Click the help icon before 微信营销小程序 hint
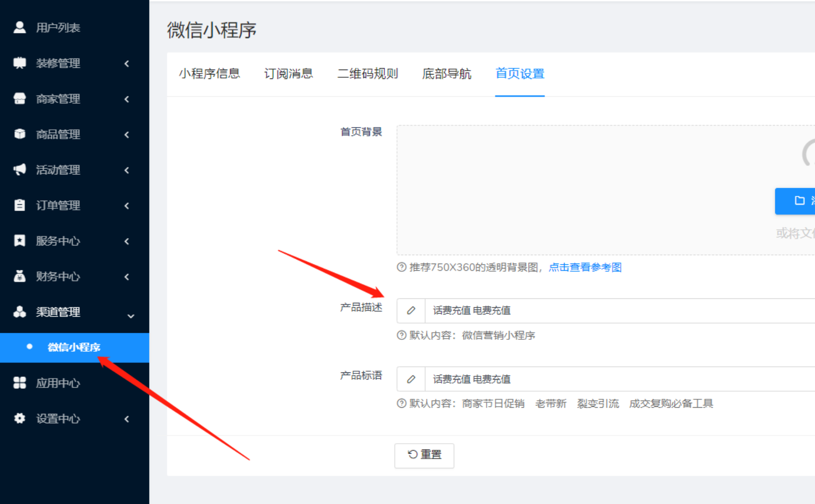This screenshot has height=504, width=815. 401,335
